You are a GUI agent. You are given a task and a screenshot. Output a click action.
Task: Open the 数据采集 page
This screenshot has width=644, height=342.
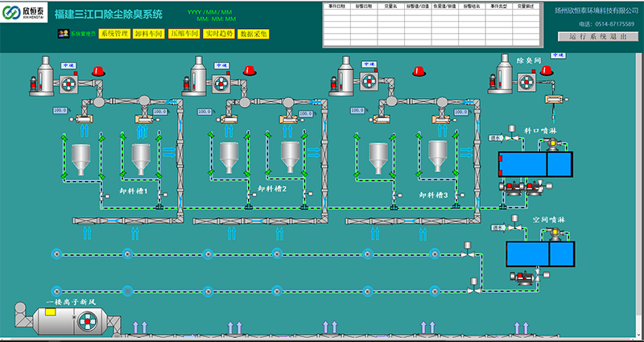coord(254,34)
